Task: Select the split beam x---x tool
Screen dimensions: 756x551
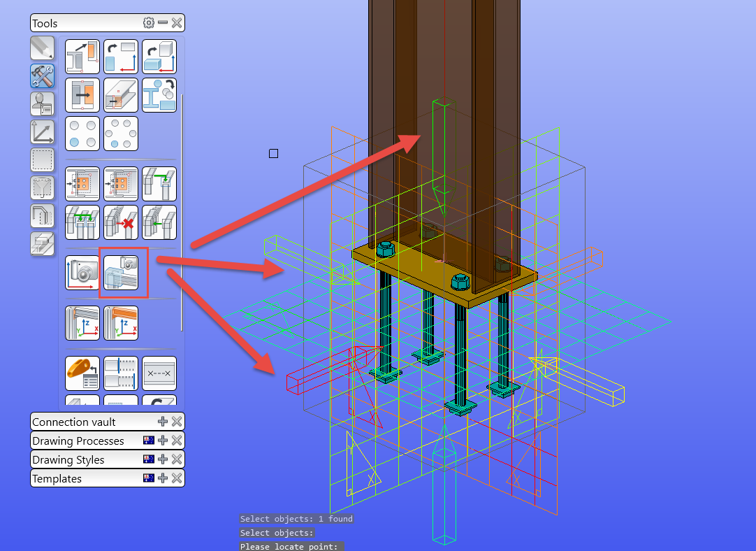Action: point(159,373)
